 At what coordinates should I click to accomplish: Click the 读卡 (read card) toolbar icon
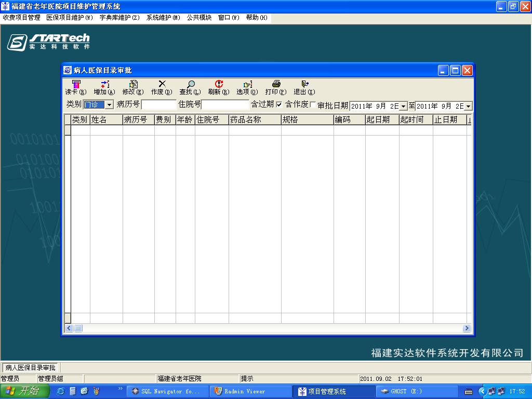coord(76,87)
